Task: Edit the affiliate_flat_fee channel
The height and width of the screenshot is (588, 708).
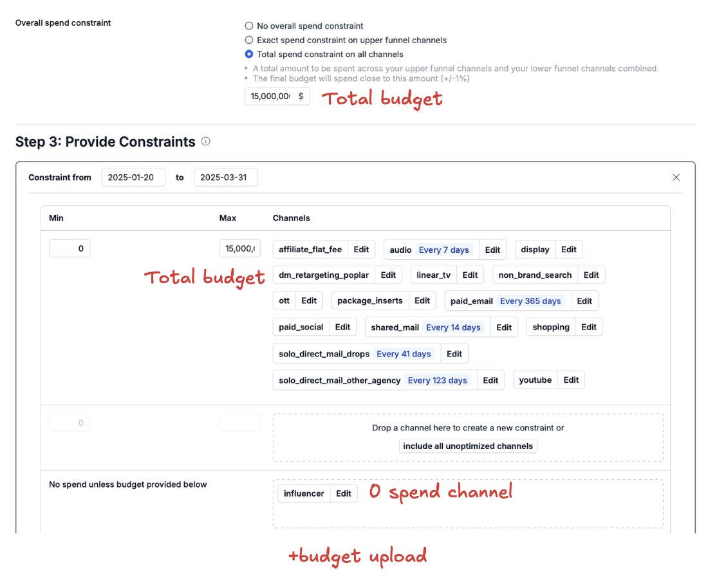Action: point(361,250)
